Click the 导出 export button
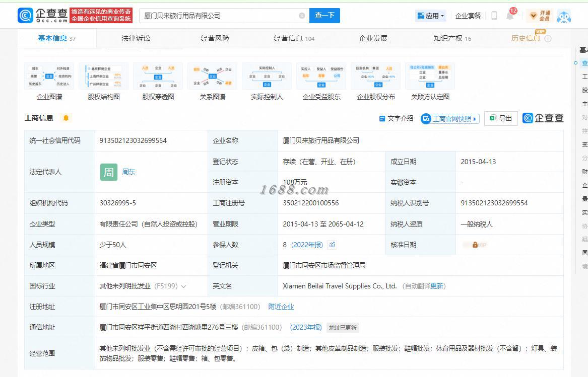This screenshot has width=588, height=377. click(x=501, y=118)
